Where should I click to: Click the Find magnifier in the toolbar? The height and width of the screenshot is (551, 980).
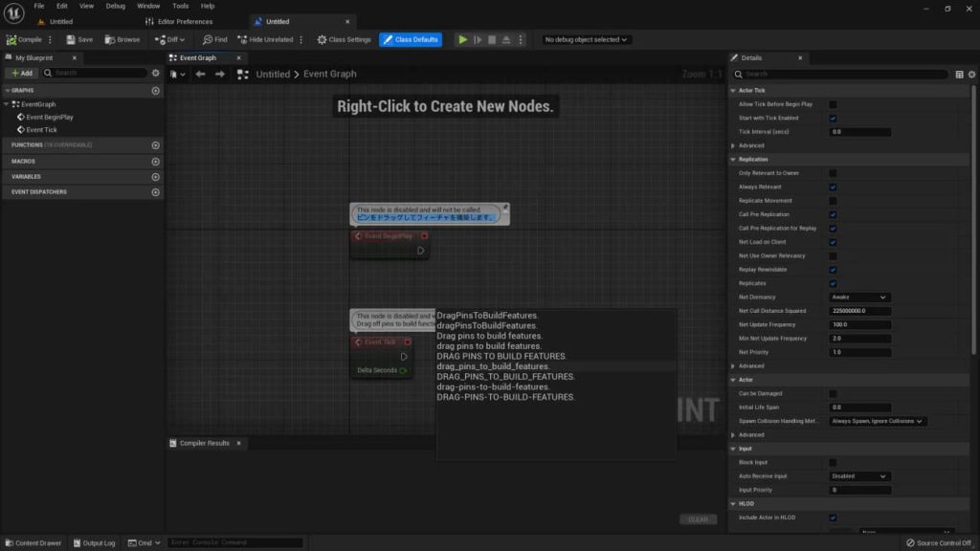pyautogui.click(x=208, y=39)
